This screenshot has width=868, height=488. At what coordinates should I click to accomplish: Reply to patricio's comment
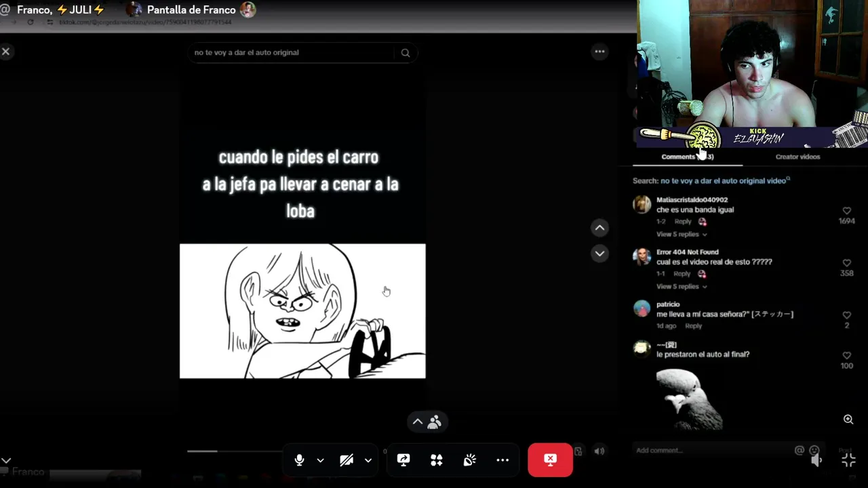coord(693,326)
